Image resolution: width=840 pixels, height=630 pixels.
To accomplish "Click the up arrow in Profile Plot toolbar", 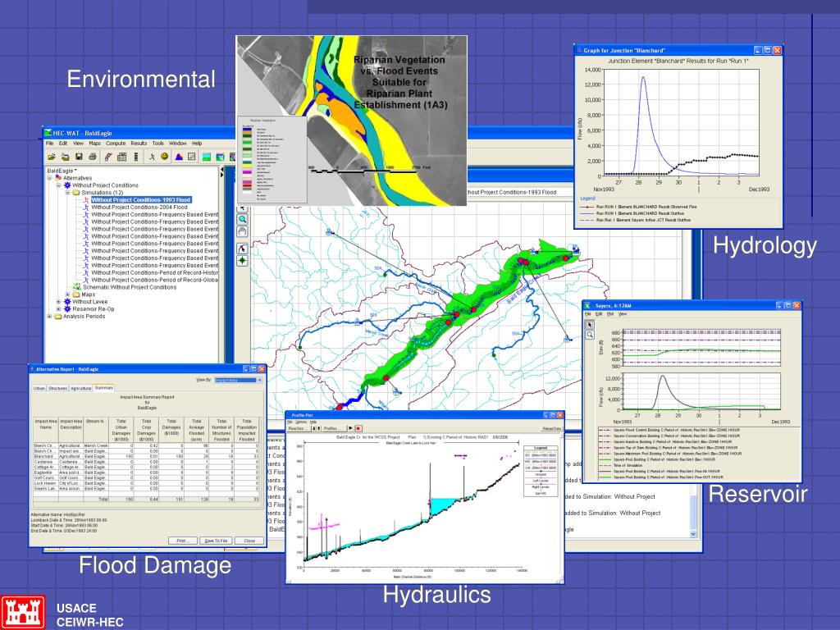I will tap(318, 428).
